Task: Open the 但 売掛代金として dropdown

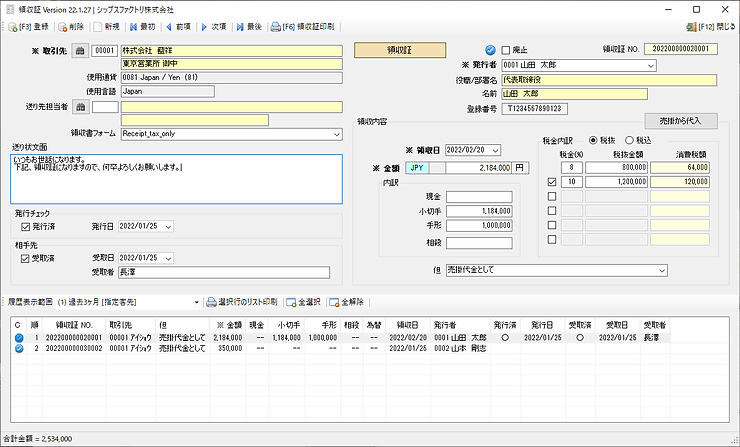Action: 662,270
